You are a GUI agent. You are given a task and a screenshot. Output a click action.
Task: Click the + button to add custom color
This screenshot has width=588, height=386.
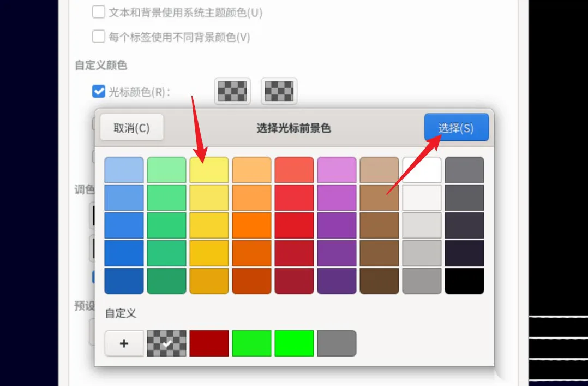124,343
